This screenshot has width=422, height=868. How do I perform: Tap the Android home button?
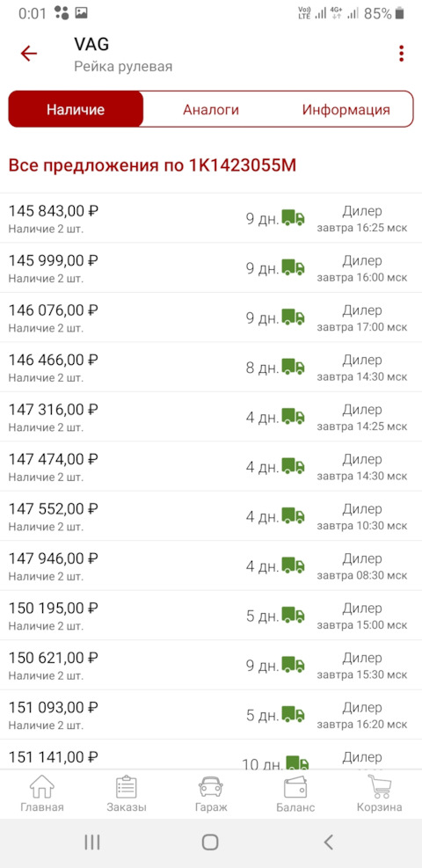pyautogui.click(x=210, y=842)
